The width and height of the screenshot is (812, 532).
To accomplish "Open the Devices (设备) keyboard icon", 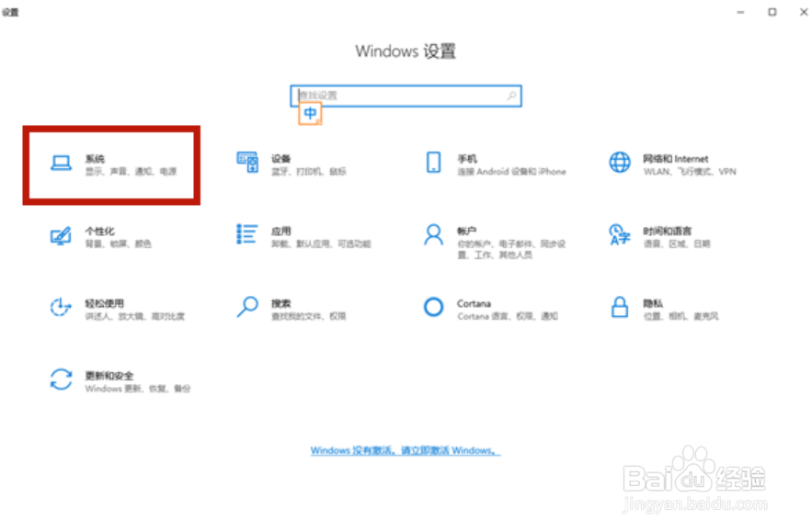I will [247, 163].
